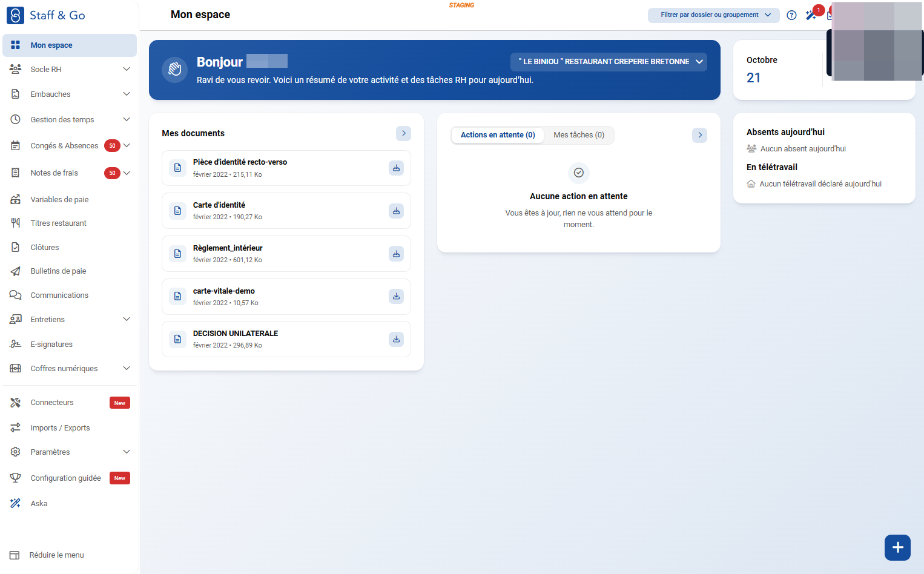
Task: Download Règlement_intérieur document
Action: 396,254
